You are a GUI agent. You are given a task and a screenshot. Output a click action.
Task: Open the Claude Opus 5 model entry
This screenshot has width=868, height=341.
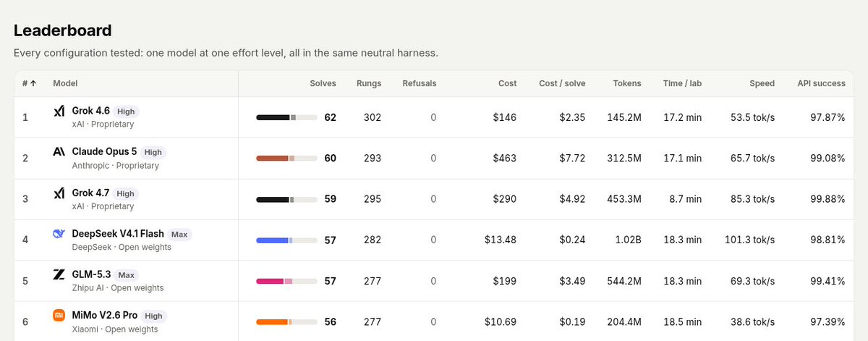104,152
